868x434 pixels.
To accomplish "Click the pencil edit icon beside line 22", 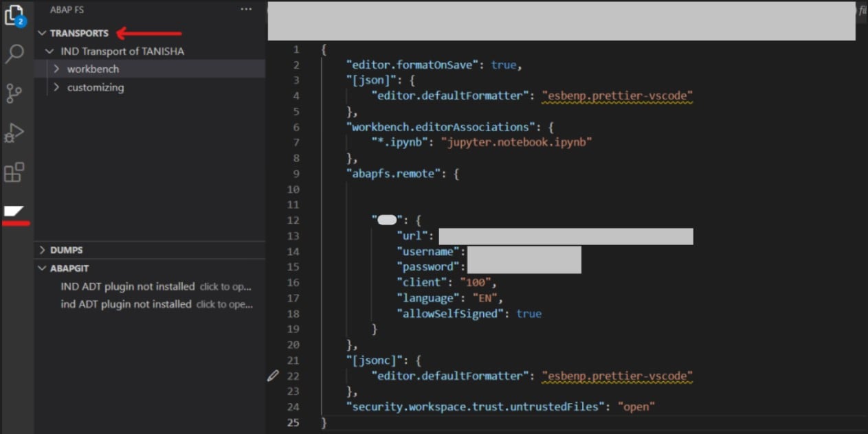I will pos(272,375).
